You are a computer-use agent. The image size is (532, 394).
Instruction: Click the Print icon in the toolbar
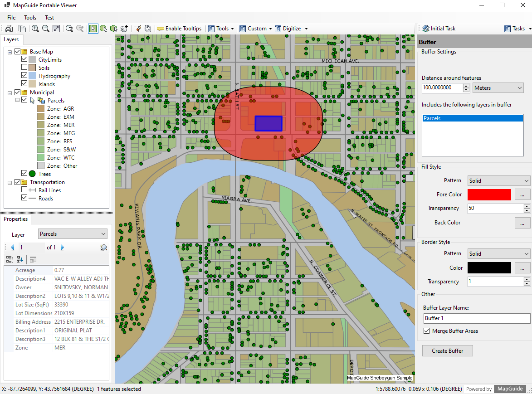9,29
